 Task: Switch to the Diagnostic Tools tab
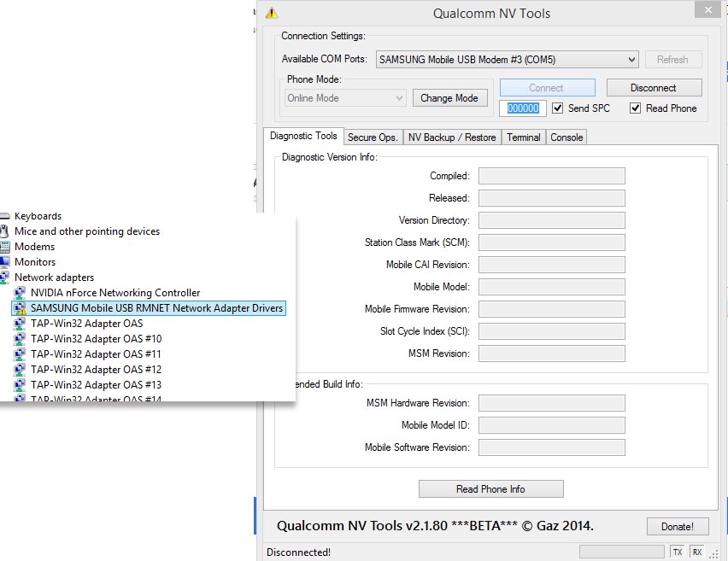point(303,136)
